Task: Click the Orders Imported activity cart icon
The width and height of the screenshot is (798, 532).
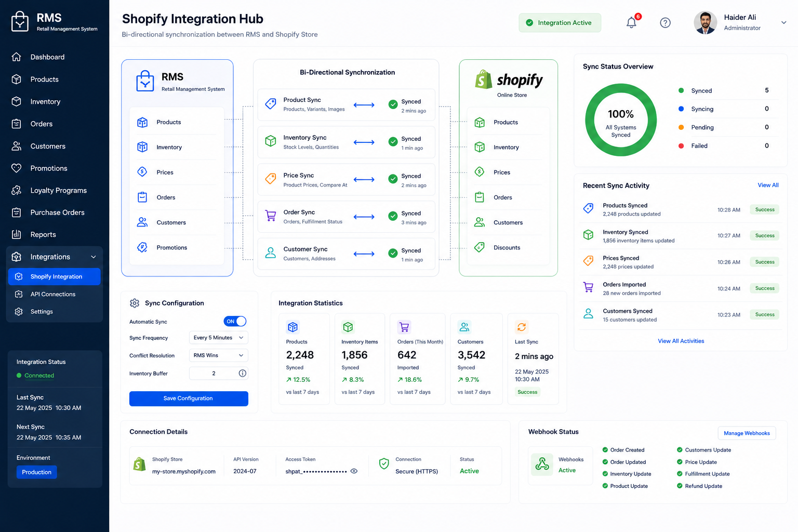Action: 588,287
